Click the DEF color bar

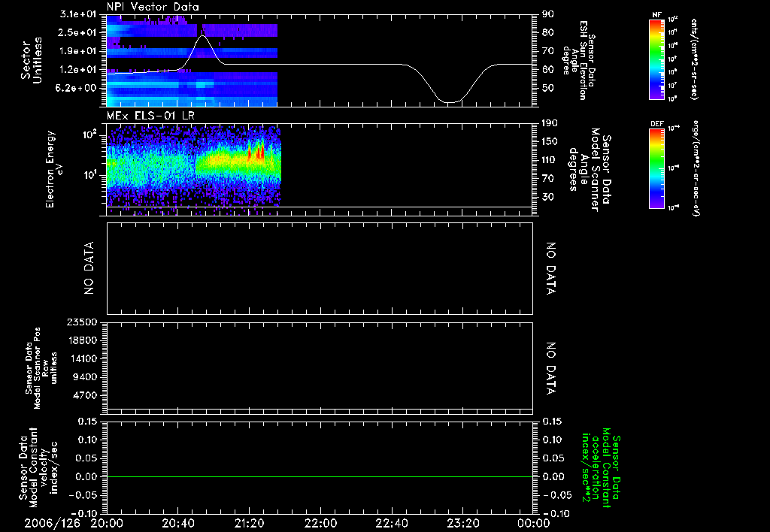pyautogui.click(x=656, y=168)
